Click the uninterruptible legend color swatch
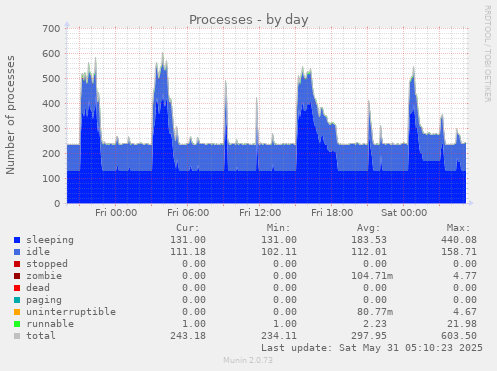497x371 pixels. [17, 312]
